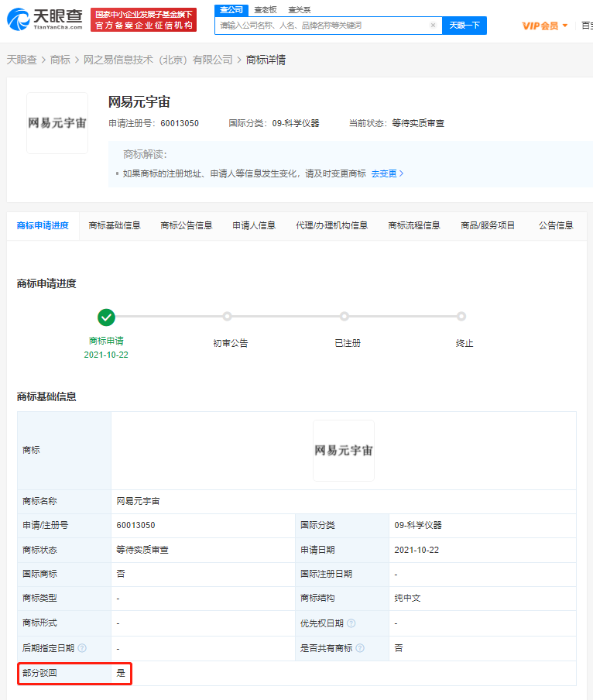Screen dimensions: 593x700
Task: Select the 商品/服务项目 tab
Action: (488, 226)
